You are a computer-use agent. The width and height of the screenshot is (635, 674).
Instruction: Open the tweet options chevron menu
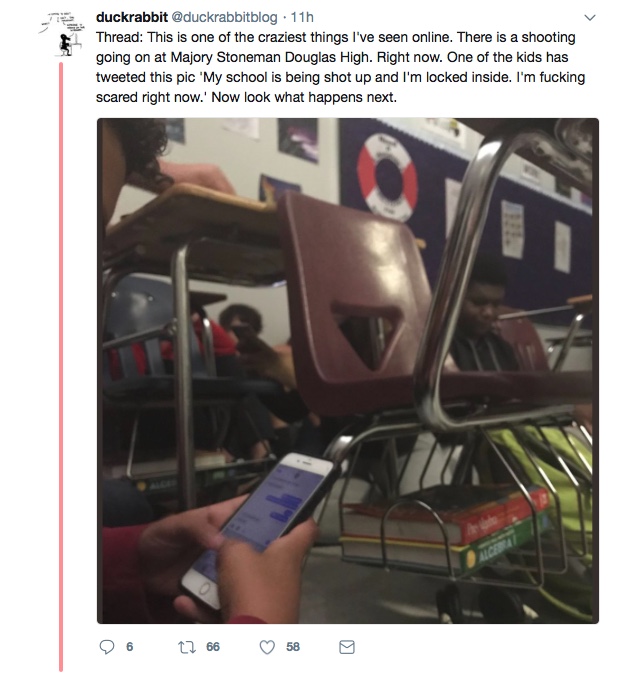coord(590,18)
